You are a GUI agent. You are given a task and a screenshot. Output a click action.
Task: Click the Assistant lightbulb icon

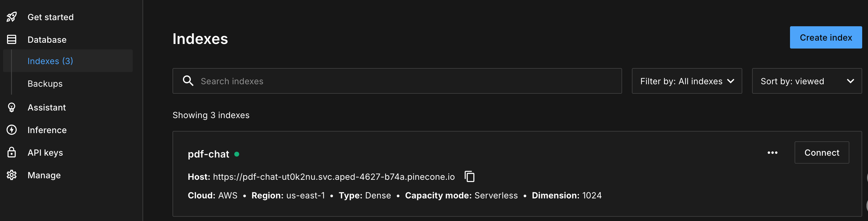[12, 107]
